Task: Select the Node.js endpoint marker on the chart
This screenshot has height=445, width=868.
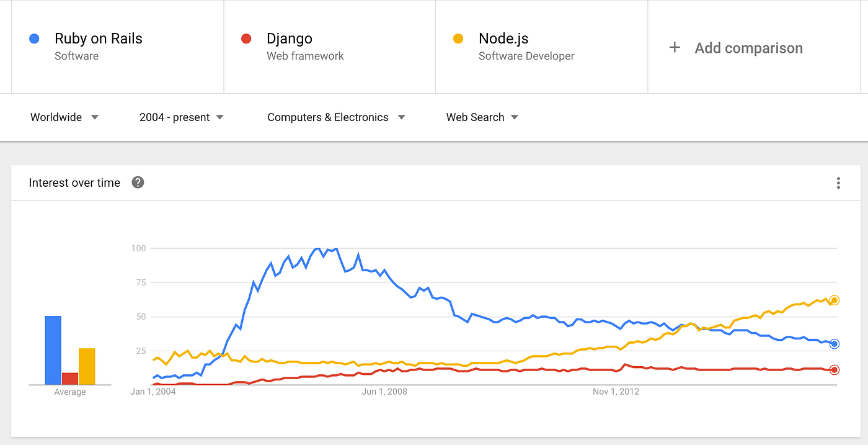Action: [834, 299]
